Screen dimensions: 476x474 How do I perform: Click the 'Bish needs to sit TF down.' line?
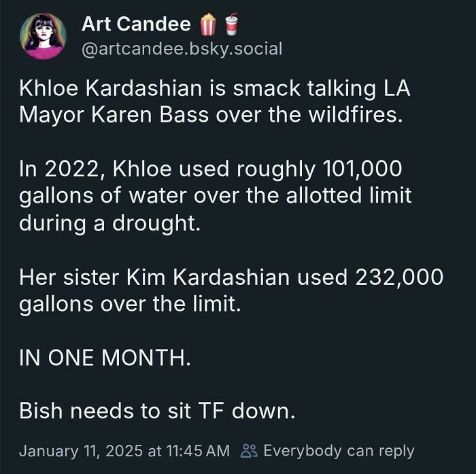pos(157,411)
